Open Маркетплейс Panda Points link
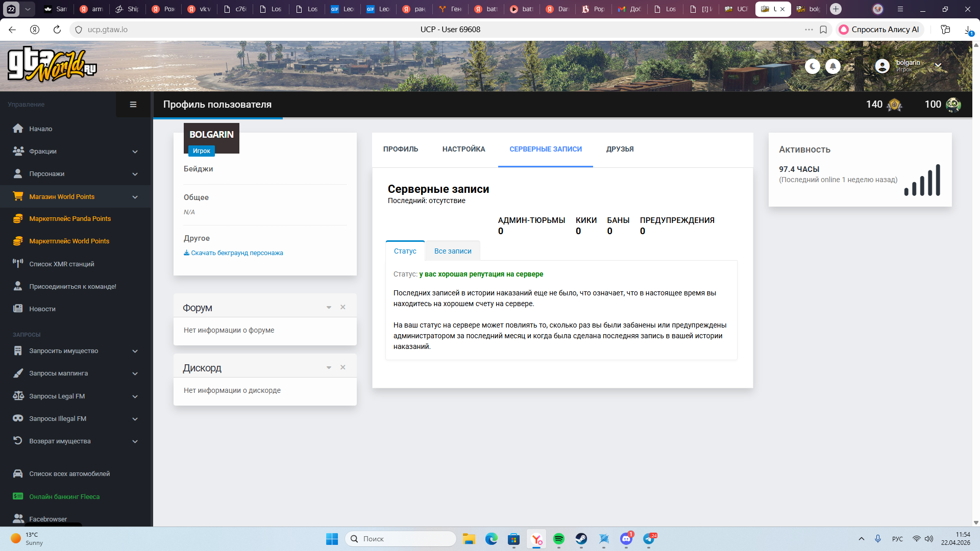 (70, 218)
